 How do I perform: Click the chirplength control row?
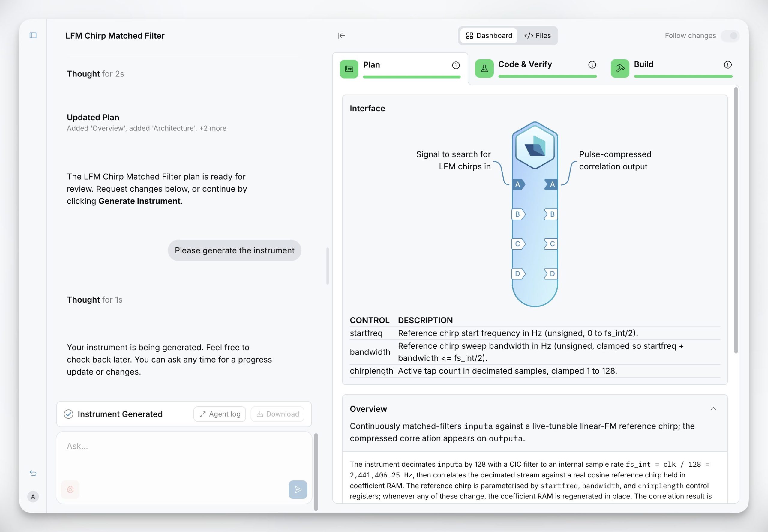(x=535, y=371)
